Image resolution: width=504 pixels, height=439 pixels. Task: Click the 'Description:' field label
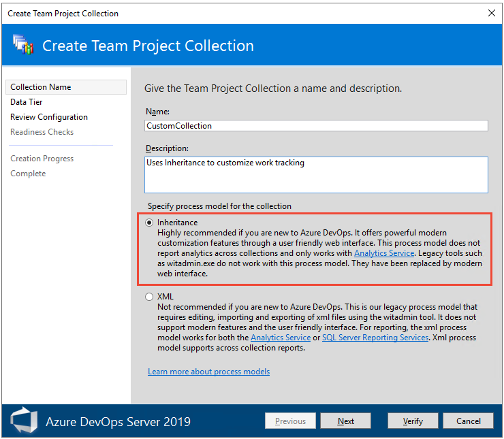pos(167,148)
